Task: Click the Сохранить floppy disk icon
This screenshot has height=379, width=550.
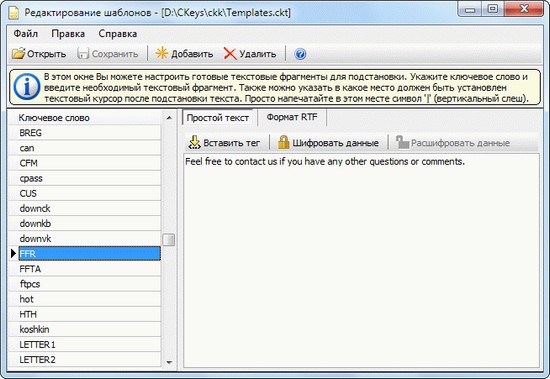Action: (83, 54)
